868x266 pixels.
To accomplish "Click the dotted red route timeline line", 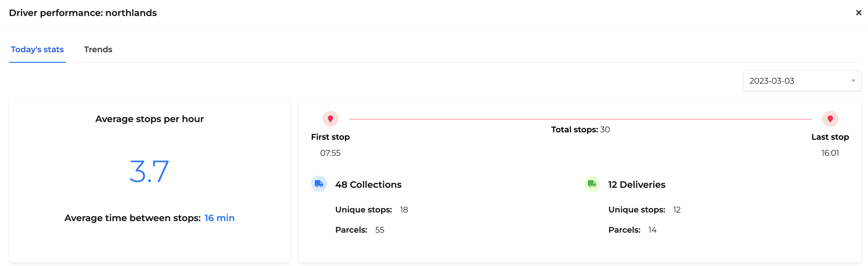I will click(x=580, y=119).
